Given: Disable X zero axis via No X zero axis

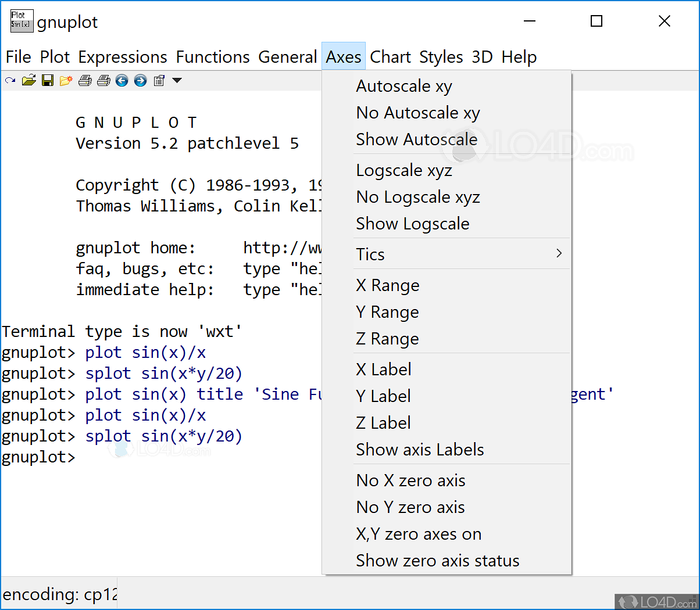Looking at the screenshot, I should [410, 480].
